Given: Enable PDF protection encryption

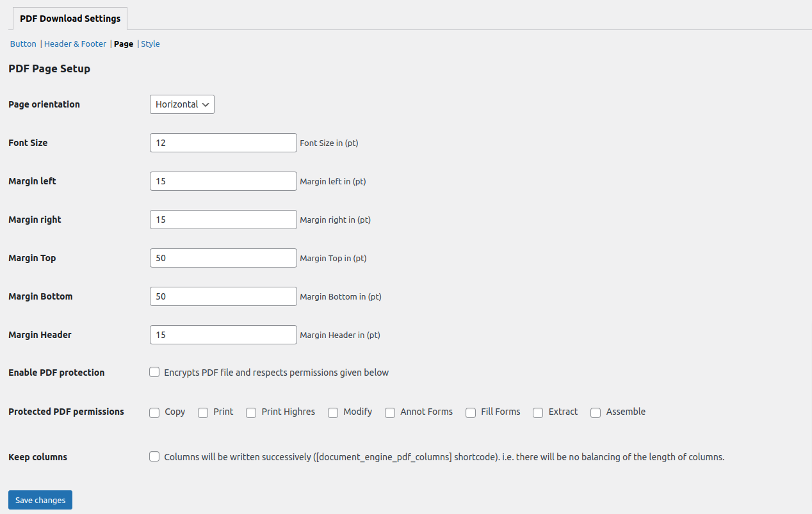Looking at the screenshot, I should coord(154,371).
